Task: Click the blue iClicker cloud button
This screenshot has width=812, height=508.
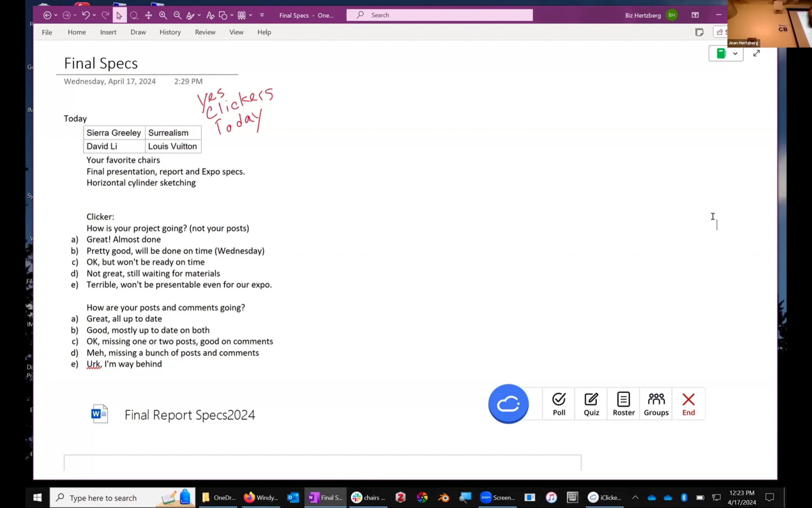Action: click(x=508, y=403)
